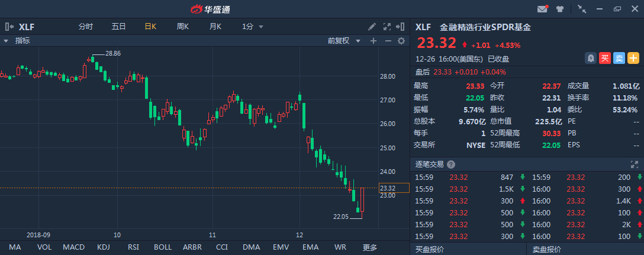Viewport: 644px width, 255px height.
Task: Expand the chart to fullscreen
Action: click(387, 27)
